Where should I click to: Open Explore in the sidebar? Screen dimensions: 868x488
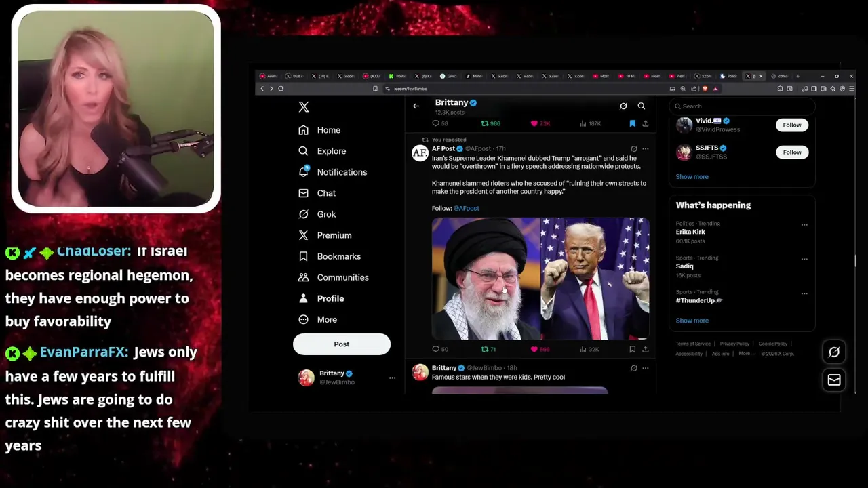(322, 151)
